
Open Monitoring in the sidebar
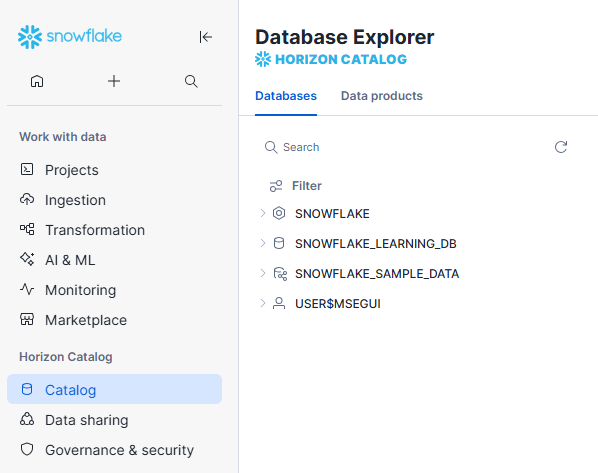pos(114,290)
